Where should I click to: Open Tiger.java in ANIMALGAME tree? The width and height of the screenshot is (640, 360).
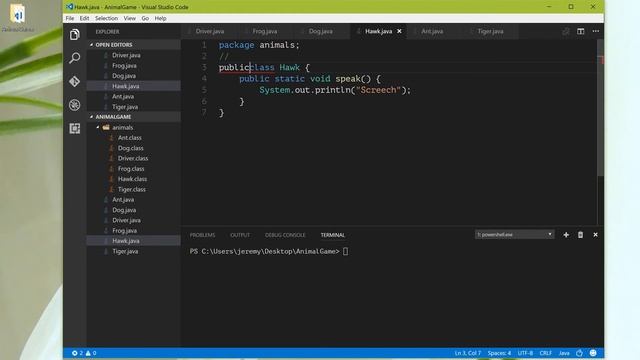[x=133, y=251]
